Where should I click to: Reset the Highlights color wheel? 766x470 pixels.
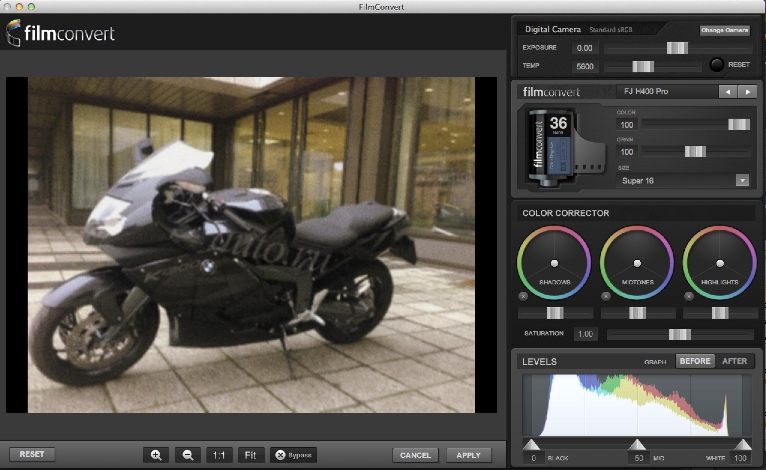click(689, 296)
